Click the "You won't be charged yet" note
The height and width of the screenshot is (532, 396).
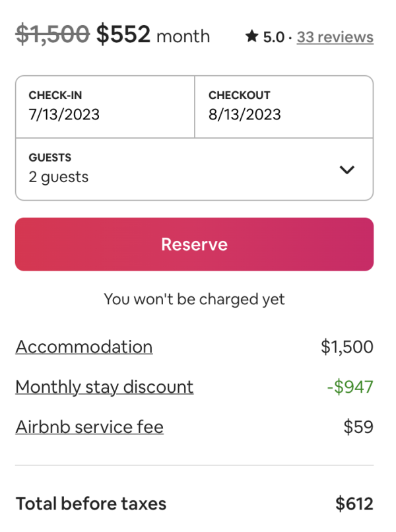pos(194,299)
